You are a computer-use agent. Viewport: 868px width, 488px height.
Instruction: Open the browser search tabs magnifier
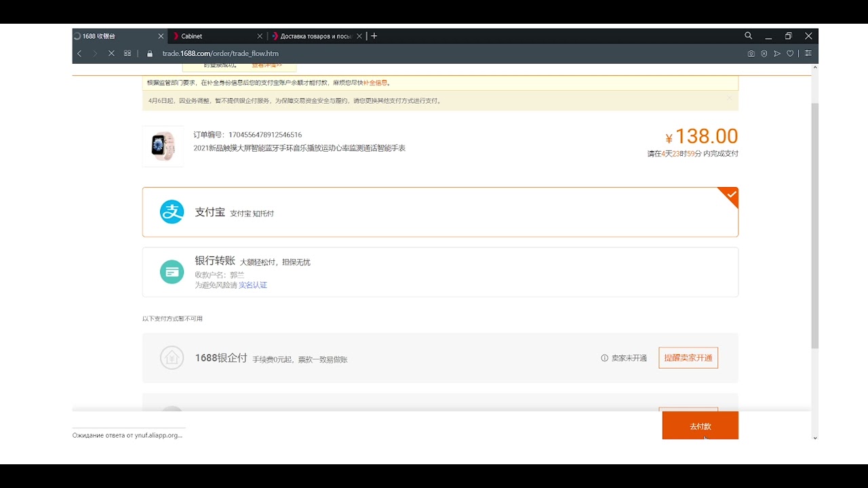[749, 36]
